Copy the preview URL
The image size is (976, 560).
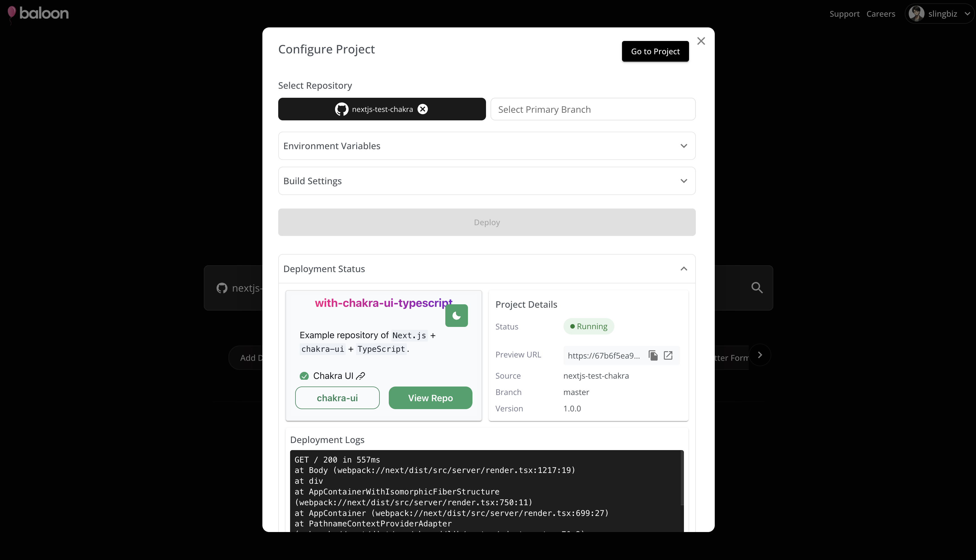tap(653, 355)
